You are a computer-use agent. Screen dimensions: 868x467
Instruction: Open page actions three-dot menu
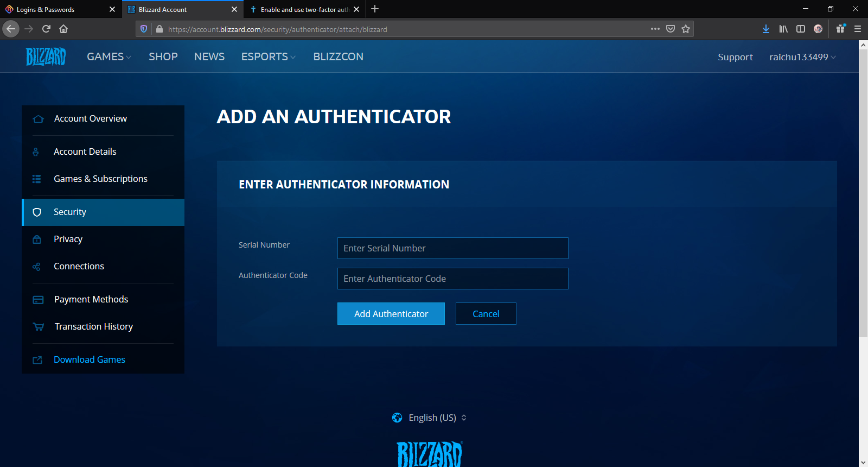coord(655,29)
